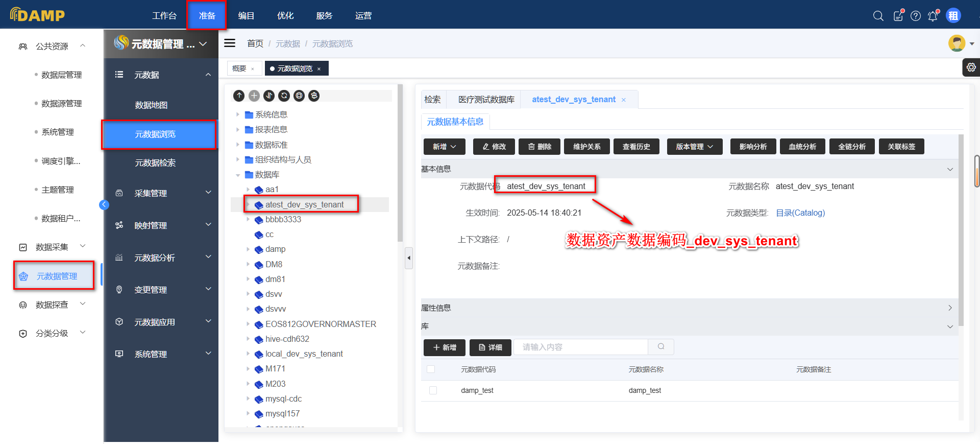Click the blue collapse-sidebar circle arrow
This screenshot has height=444, width=980.
pos(104,205)
